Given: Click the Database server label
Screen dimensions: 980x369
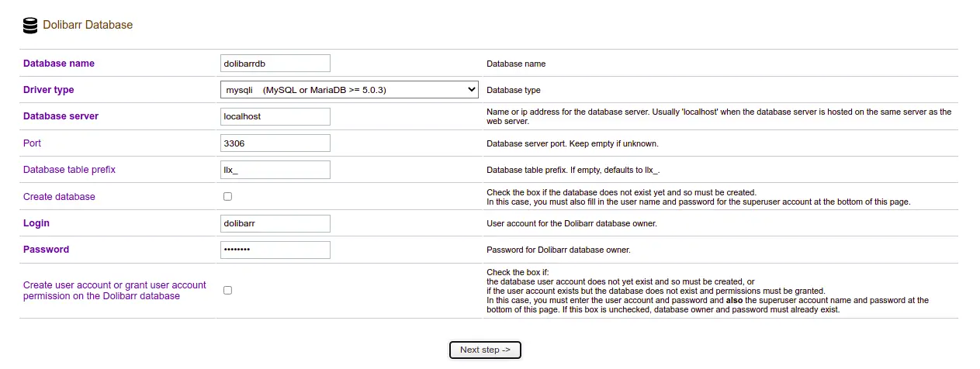Looking at the screenshot, I should 61,116.
